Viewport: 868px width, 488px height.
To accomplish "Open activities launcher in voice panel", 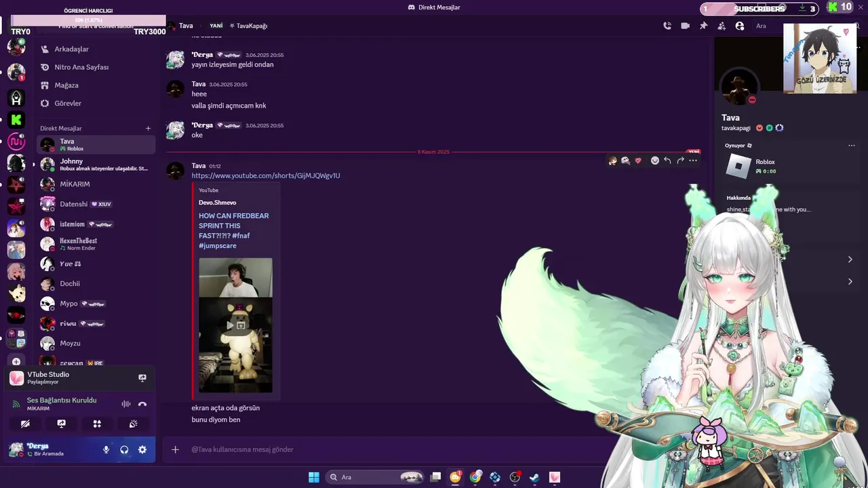I will [x=97, y=424].
